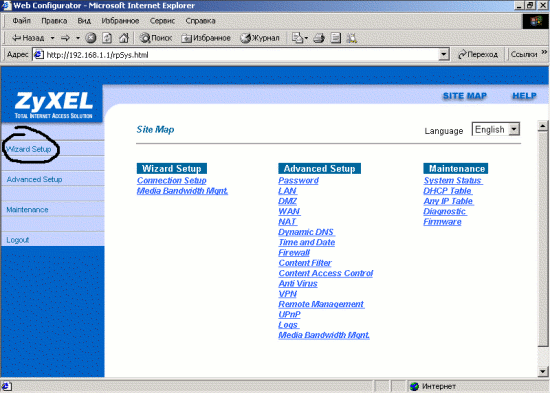550x393 pixels.
Task: Click the page icon at the status bar's left
Action: coord(7,386)
